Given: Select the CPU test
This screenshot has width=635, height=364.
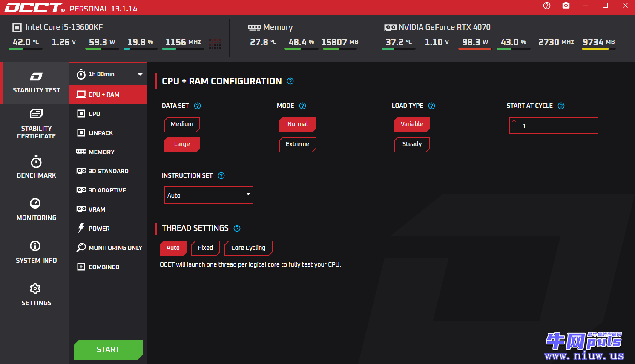Looking at the screenshot, I should click(x=108, y=114).
